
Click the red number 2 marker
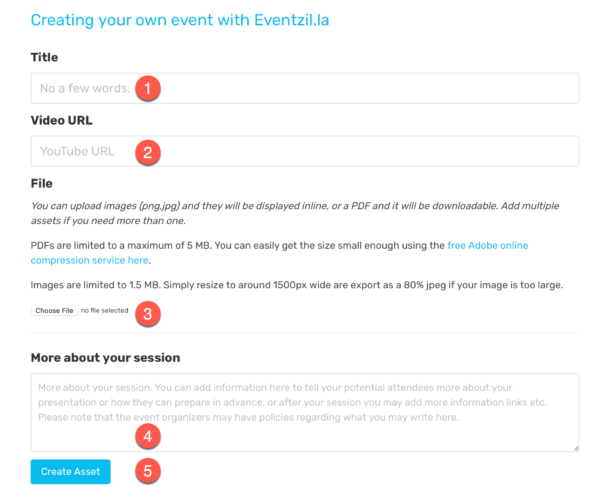click(x=148, y=153)
